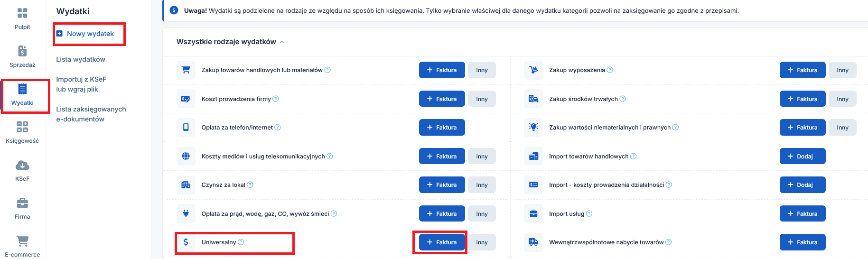Viewport: 868px width, 259px height.
Task: Open Lista zaksięgowanych e-dokumentów
Action: (x=91, y=114)
